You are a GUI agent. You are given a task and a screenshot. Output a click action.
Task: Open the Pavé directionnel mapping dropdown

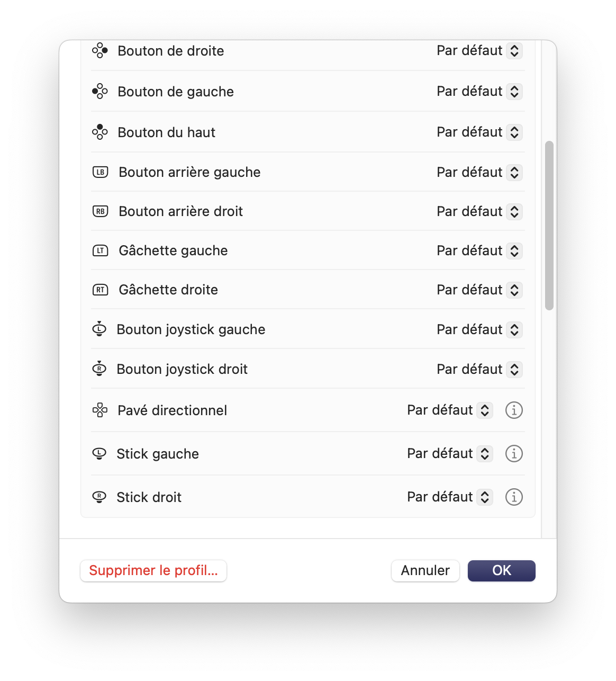coord(450,410)
